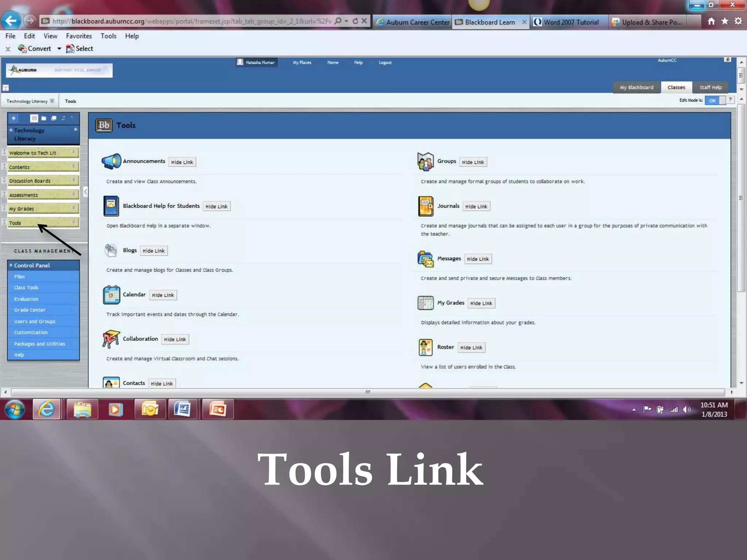Click the folder view icon in course menu
Image resolution: width=747 pixels, height=560 pixels.
[x=44, y=118]
